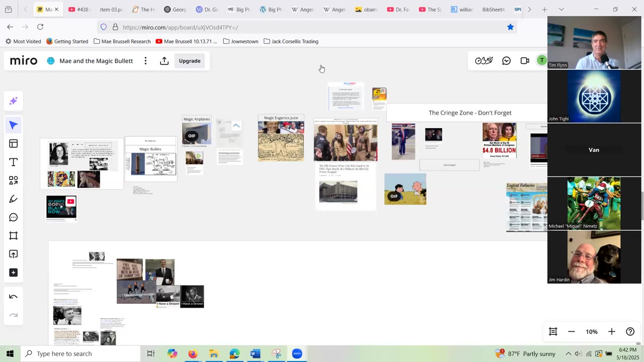The height and width of the screenshot is (362, 644).
Task: Open the Most Visited bookmarks folder
Action: coord(23,41)
